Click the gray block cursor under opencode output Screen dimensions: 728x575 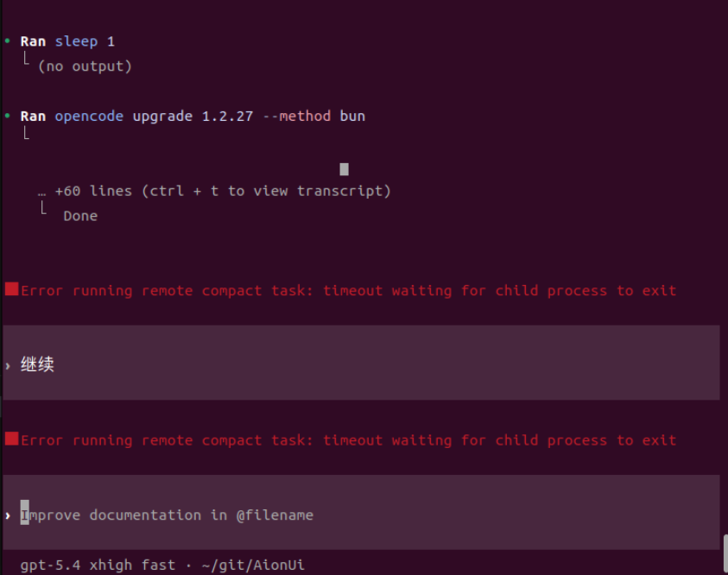tap(344, 169)
